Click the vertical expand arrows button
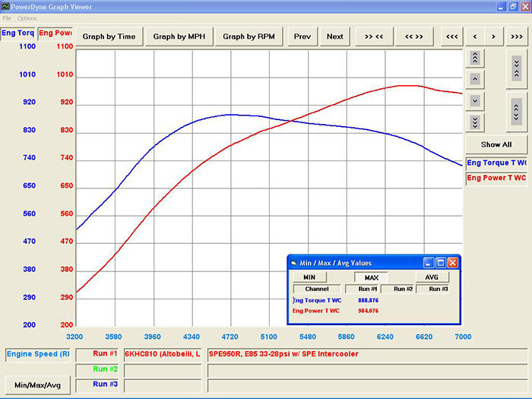Screen dimensions: 532x399 tap(516, 112)
